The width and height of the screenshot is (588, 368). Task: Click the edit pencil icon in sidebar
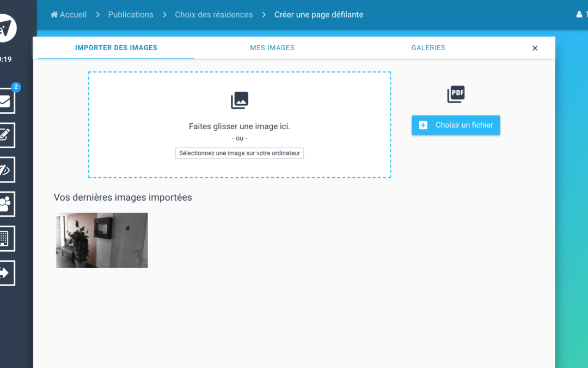[x=5, y=135]
